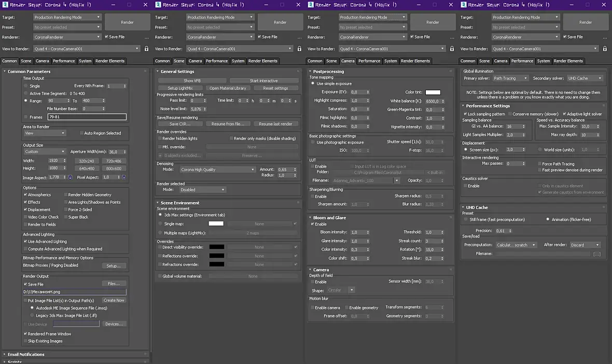Image resolution: width=612 pixels, height=364 pixels.
Task: Toggle Rendered Frame Window checkbox
Action: tap(25, 334)
